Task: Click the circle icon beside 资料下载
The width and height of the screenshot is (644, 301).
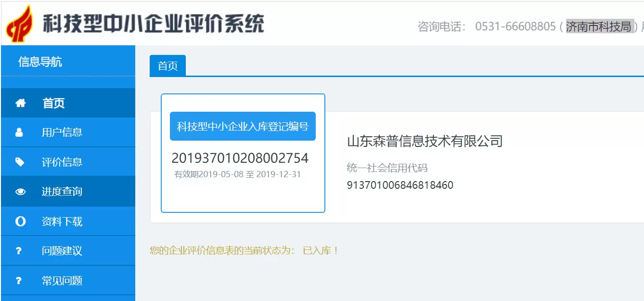Action: [x=20, y=222]
